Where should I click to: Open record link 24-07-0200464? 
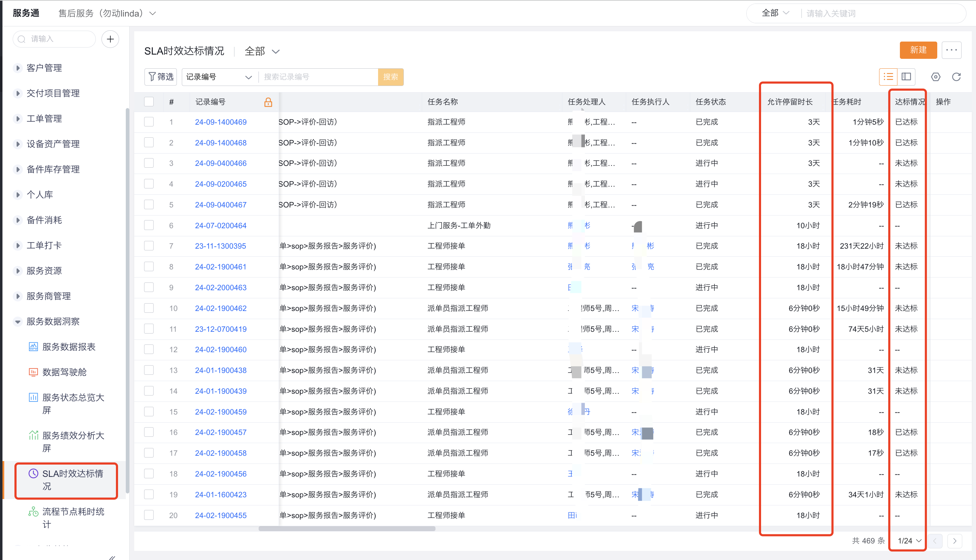click(x=221, y=225)
